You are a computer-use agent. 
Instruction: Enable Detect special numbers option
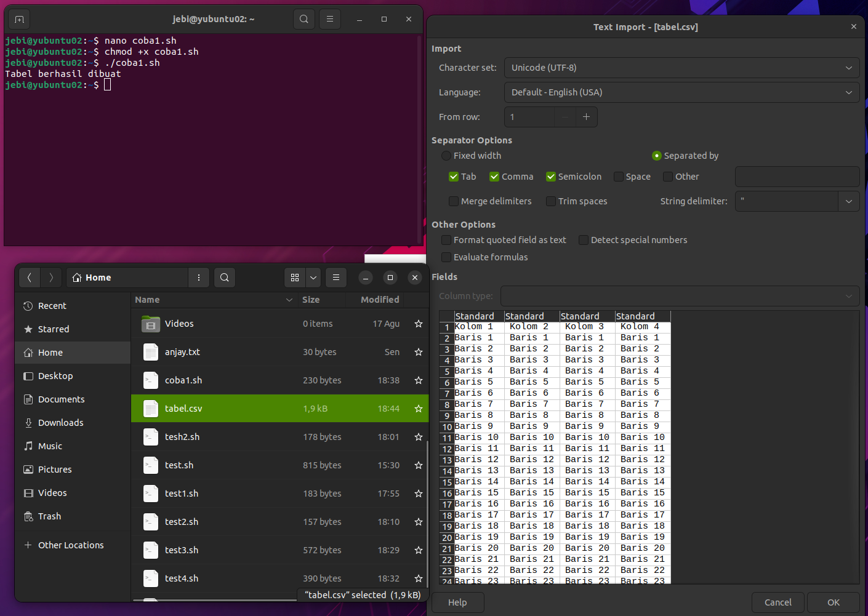pyautogui.click(x=584, y=240)
